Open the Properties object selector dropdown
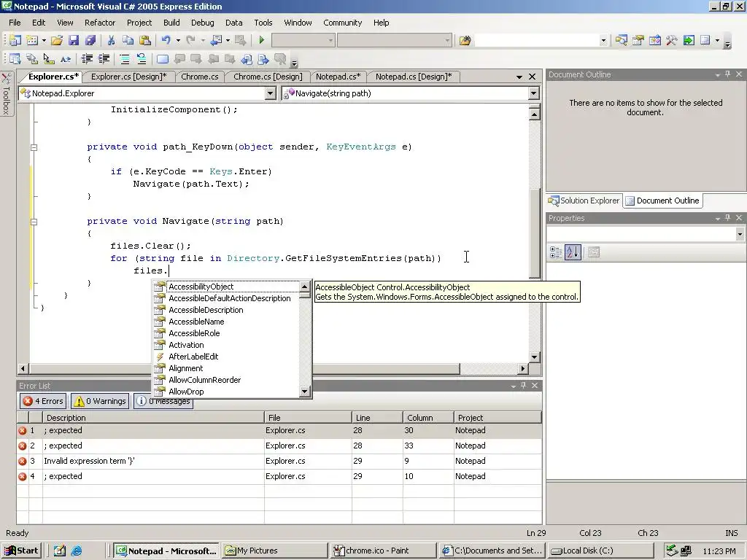Screen dimensions: 747x560 (x=740, y=234)
